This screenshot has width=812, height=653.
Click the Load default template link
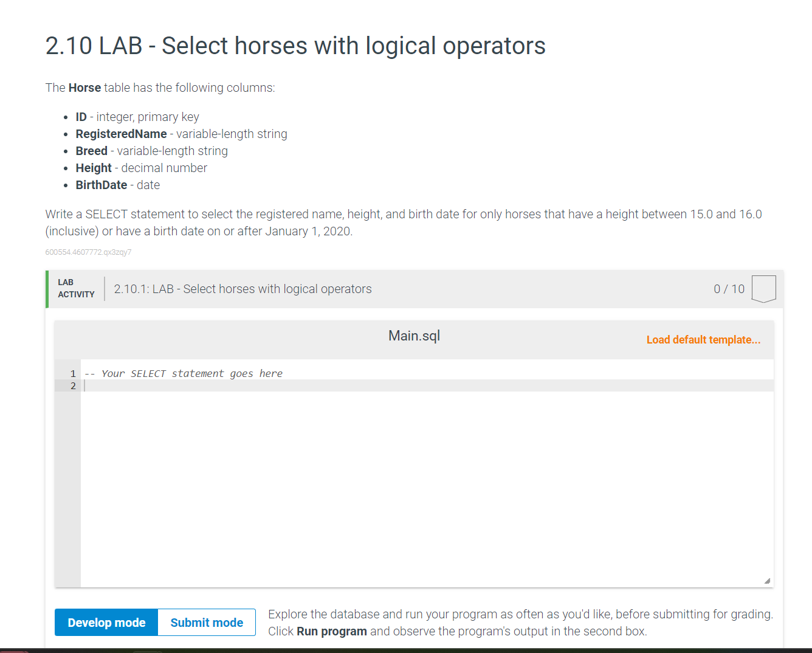click(703, 340)
